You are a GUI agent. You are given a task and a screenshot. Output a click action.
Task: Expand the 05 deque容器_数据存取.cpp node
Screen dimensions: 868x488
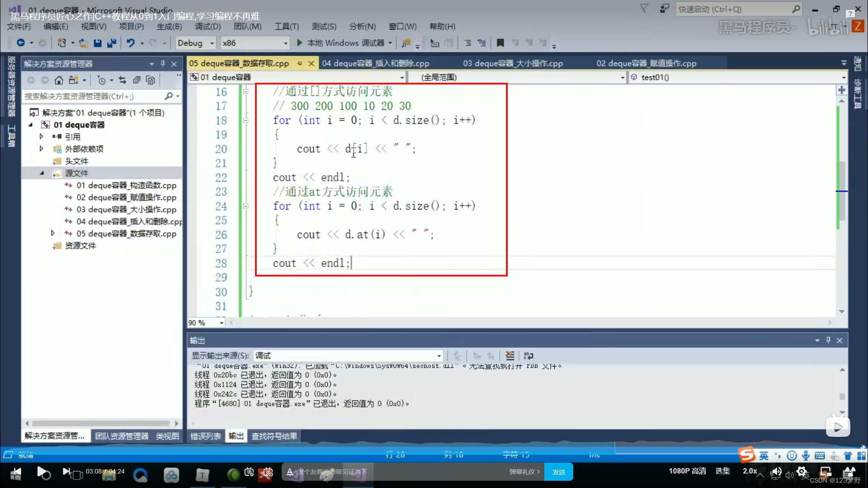point(53,234)
